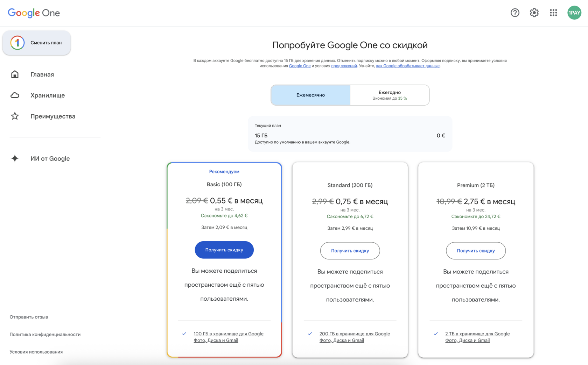Click the Premium (2 ТБ) plan title
This screenshot has height=365, width=588.
476,185
